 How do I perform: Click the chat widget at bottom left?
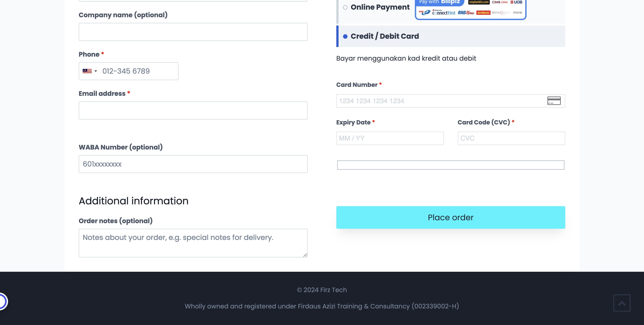2,301
